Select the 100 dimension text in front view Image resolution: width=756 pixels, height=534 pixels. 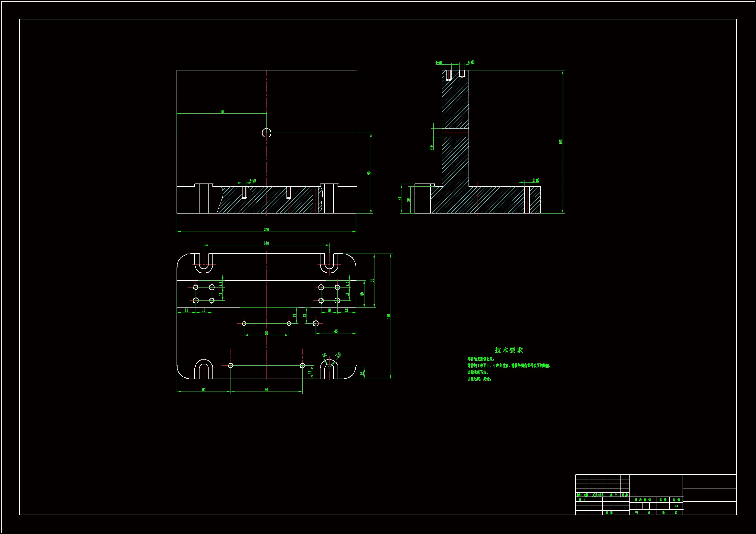click(221, 111)
